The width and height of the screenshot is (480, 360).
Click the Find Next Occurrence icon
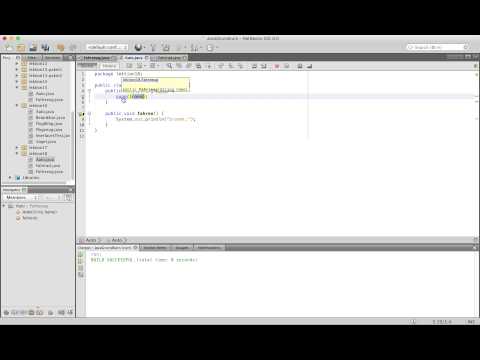[x=189, y=66]
